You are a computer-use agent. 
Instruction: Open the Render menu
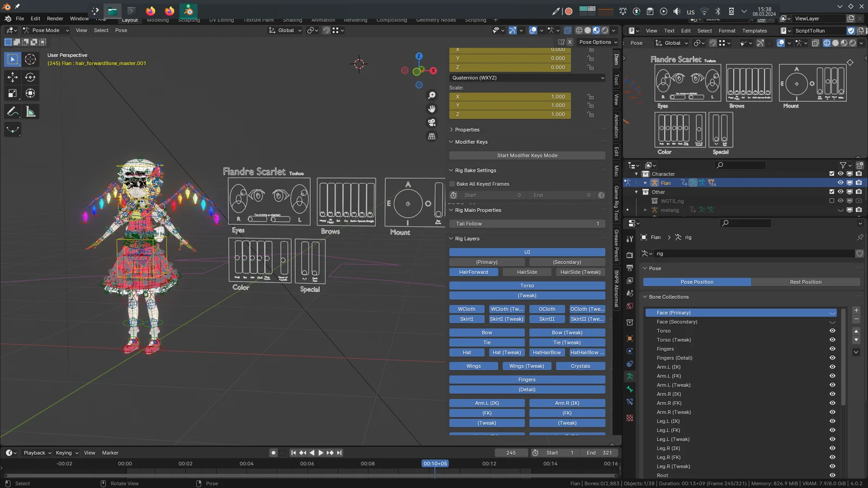(55, 18)
